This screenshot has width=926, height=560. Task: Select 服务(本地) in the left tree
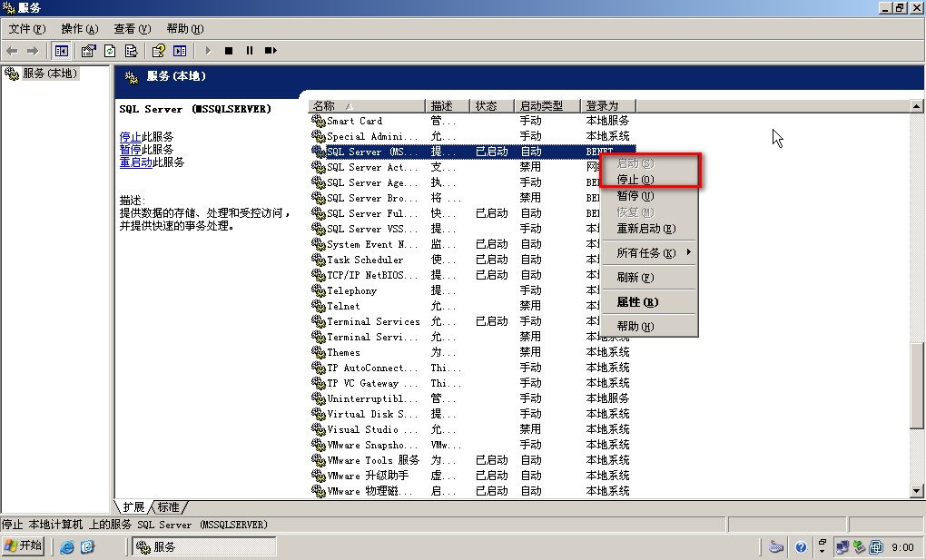tap(50, 74)
